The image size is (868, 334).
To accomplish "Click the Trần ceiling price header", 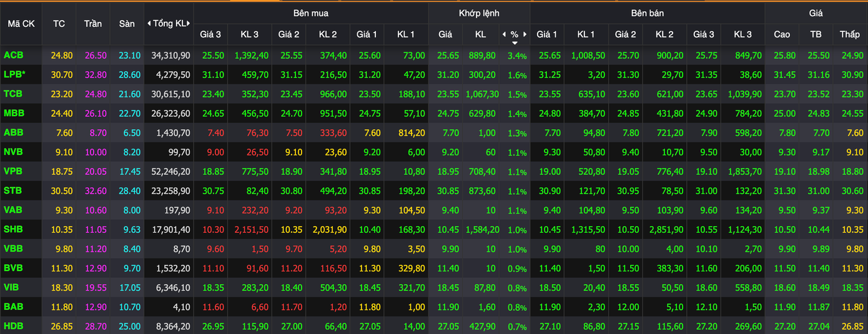I will (x=93, y=24).
